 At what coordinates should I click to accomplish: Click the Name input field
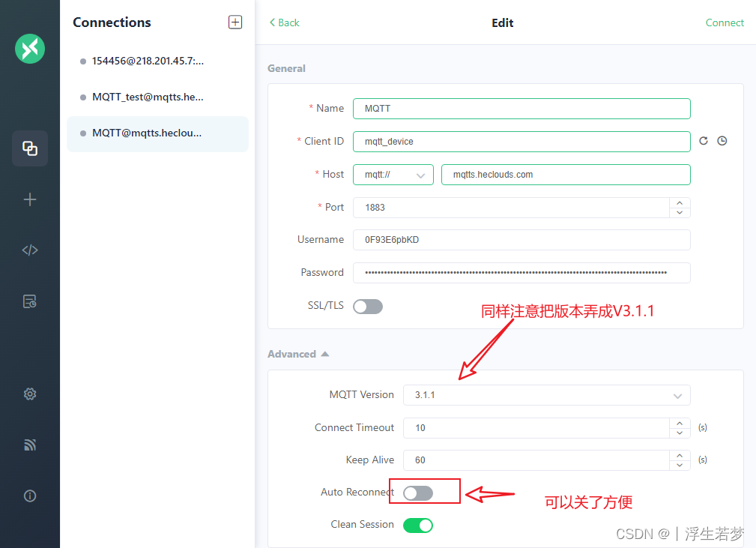click(521, 109)
